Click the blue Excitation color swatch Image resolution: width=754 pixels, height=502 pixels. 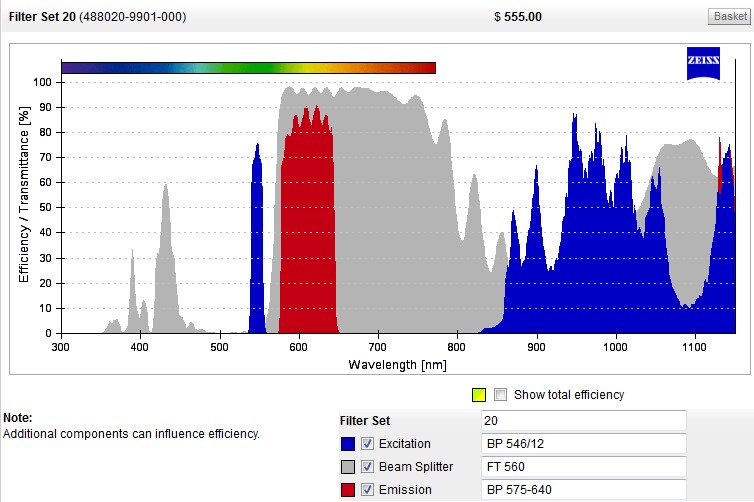coord(348,444)
